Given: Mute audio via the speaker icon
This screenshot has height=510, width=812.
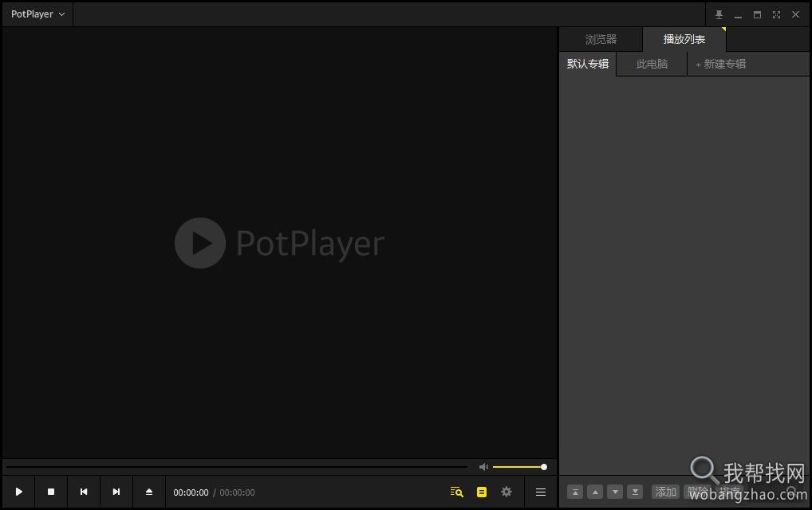Looking at the screenshot, I should (483, 467).
